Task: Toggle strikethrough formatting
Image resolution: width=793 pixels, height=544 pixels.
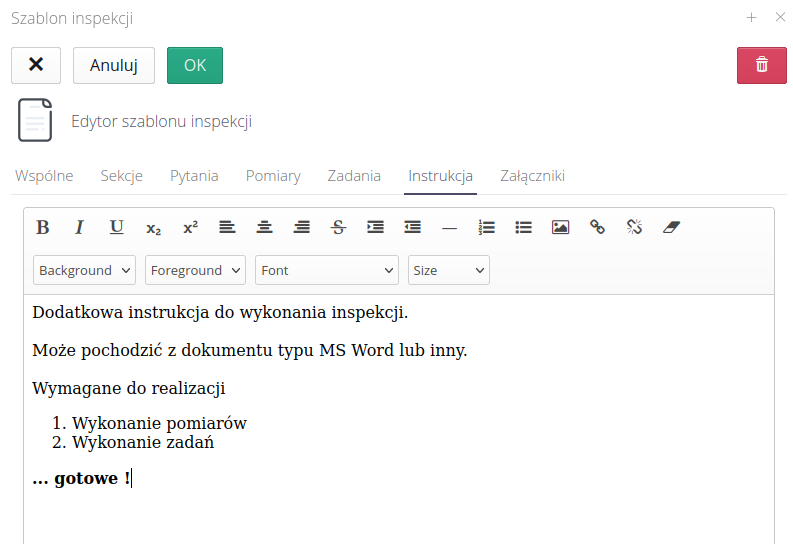Action: click(338, 227)
